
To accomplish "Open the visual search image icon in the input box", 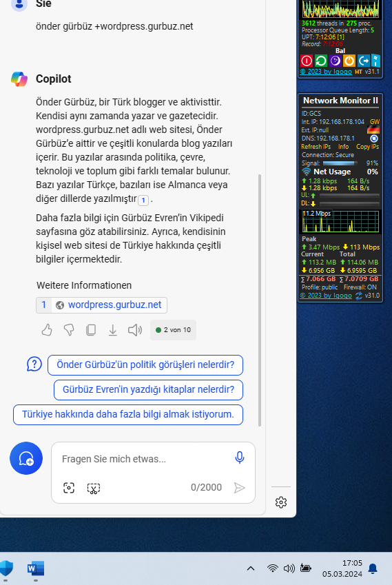I will [69, 488].
